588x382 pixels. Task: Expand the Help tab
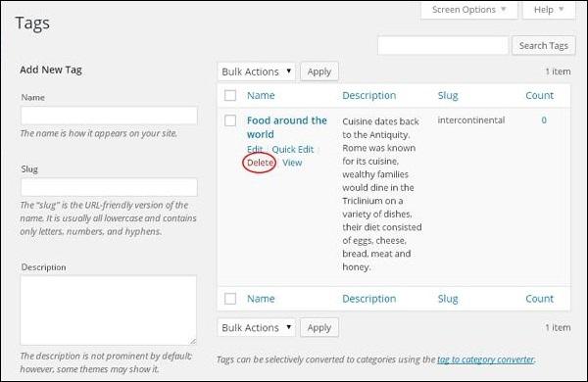tap(549, 10)
